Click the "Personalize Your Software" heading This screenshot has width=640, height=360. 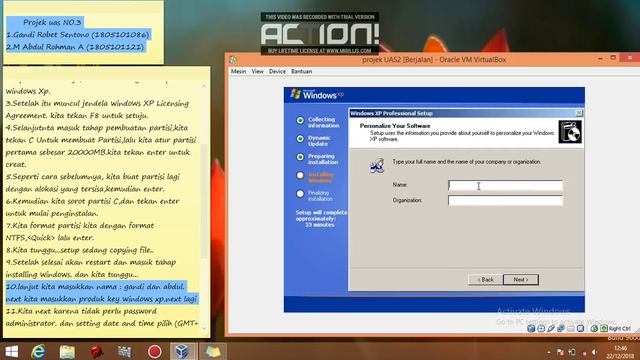pos(395,126)
